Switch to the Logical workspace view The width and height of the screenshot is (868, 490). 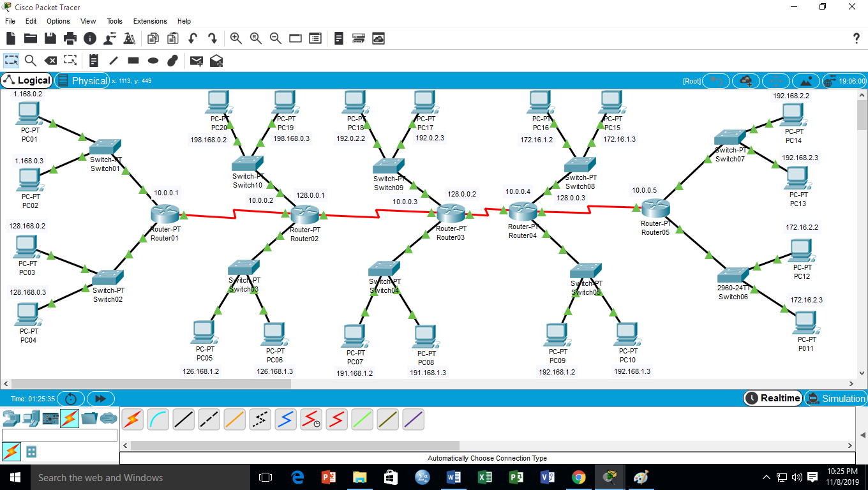tap(26, 80)
